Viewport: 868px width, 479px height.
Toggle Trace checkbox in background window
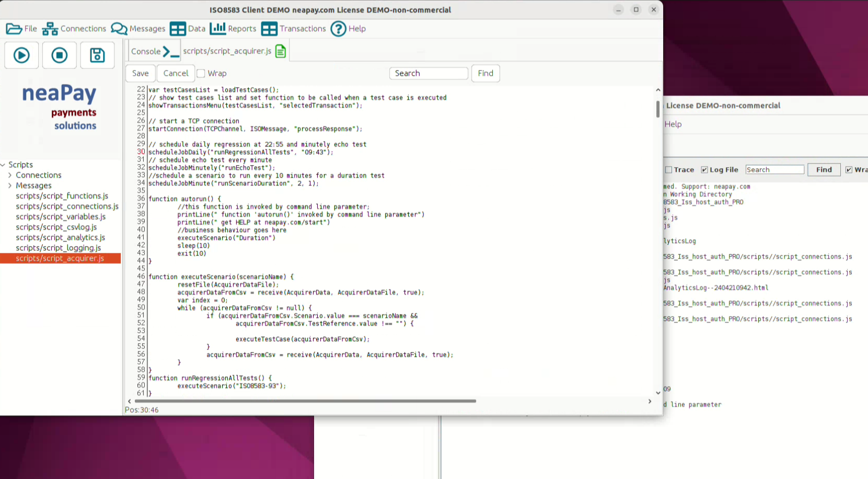tap(668, 170)
